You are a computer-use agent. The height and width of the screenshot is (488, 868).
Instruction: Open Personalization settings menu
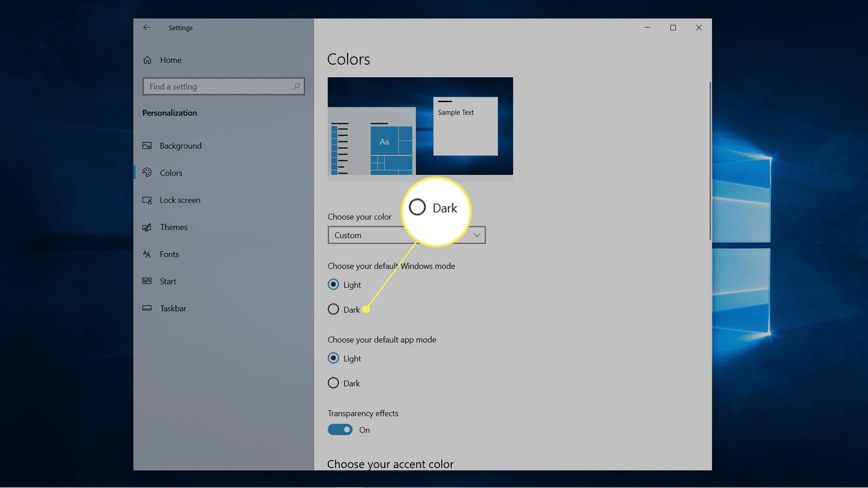[x=170, y=112]
